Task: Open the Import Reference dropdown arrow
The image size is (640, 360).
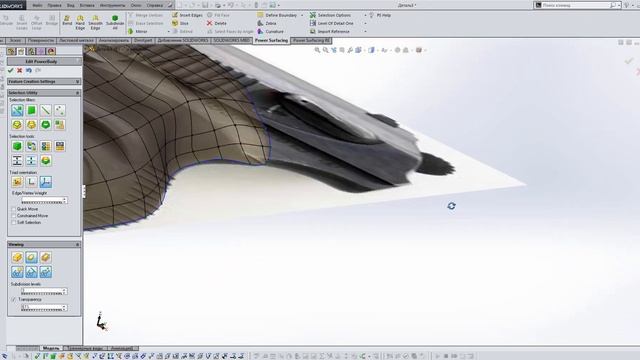Action: tap(365, 31)
